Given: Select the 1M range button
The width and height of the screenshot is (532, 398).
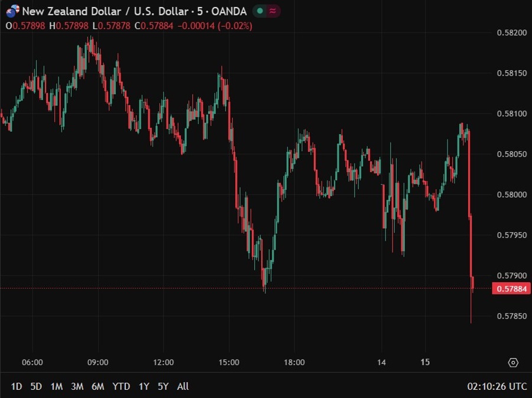Looking at the screenshot, I should [57, 386].
